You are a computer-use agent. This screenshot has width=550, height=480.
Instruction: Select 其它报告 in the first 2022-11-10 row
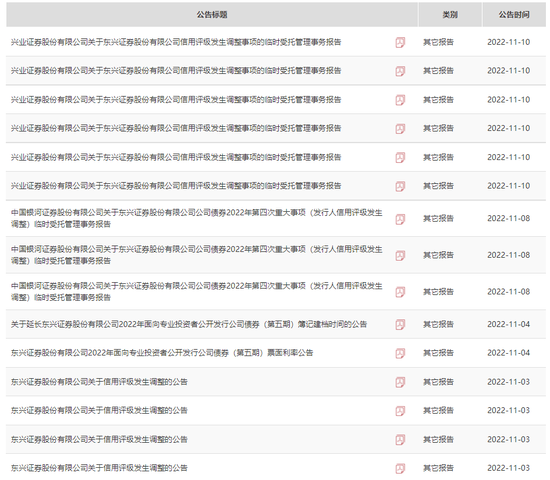(438, 42)
